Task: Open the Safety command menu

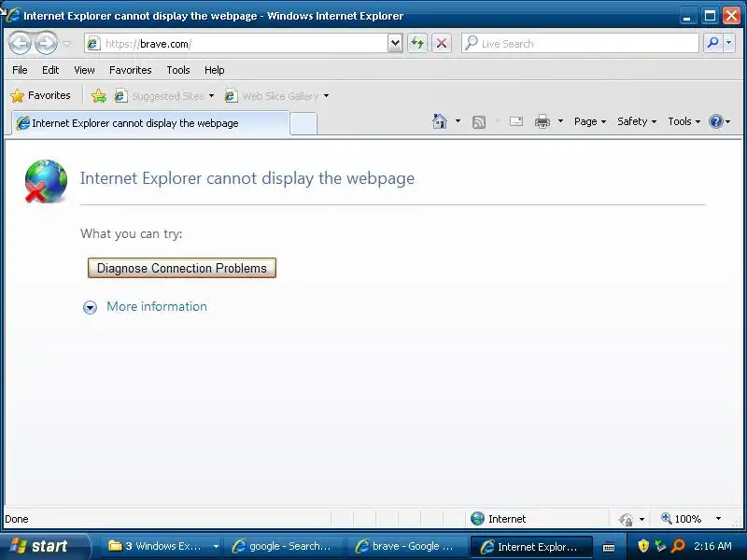Action: coord(637,121)
